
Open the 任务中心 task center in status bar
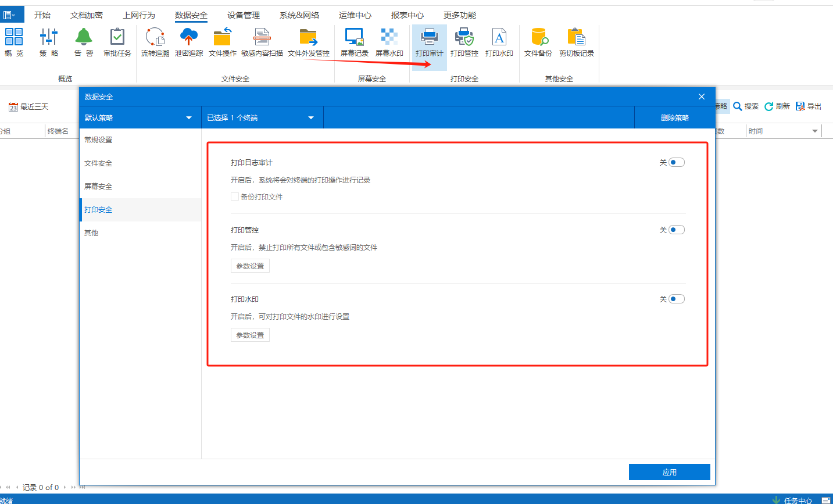pyautogui.click(x=792, y=500)
